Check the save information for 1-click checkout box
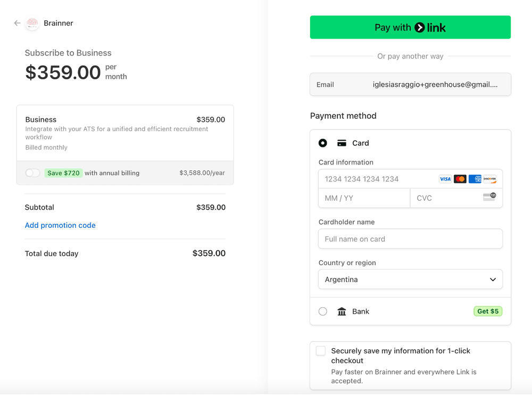 [321, 351]
